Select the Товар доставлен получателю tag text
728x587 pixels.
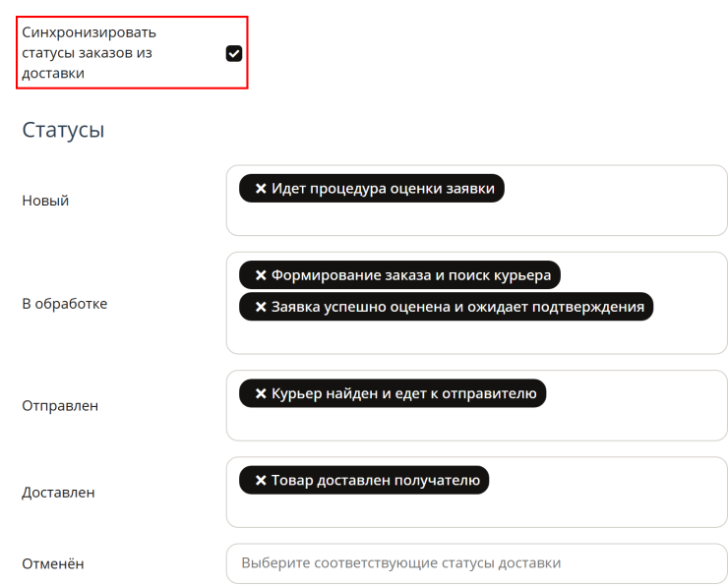click(376, 480)
